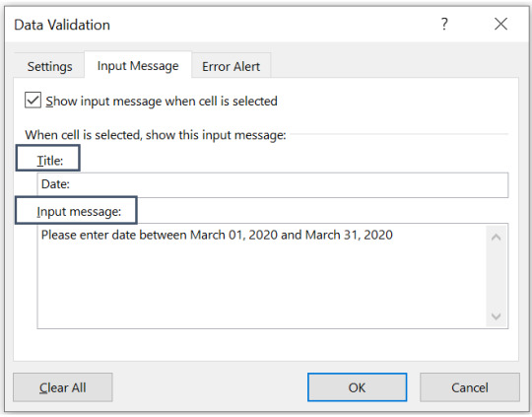The image size is (532, 417).
Task: Open help via question mark icon
Action: (x=444, y=24)
